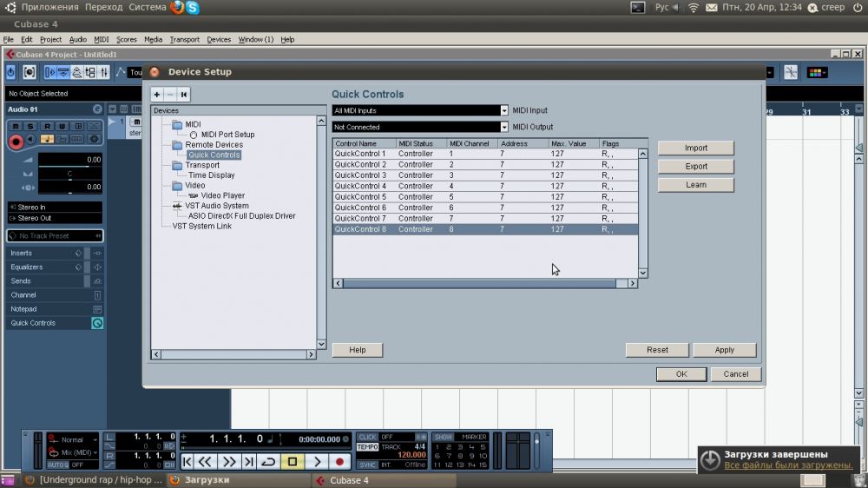Viewport: 868px width, 488px height.
Task: Toggle the transport Cycle loop button
Action: click(x=268, y=461)
